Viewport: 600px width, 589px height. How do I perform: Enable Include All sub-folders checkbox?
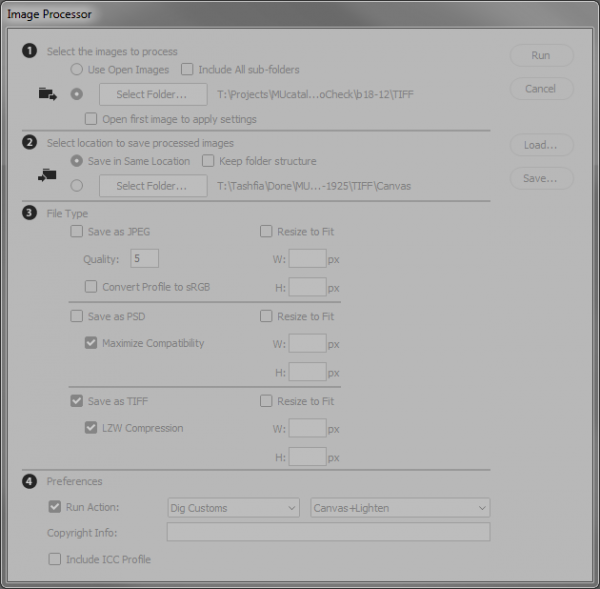point(188,70)
